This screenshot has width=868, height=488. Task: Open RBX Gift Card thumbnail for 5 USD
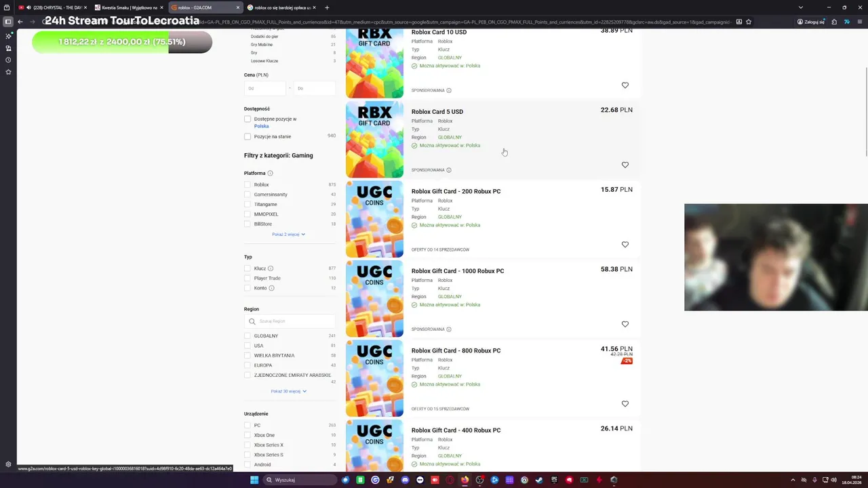click(x=374, y=140)
